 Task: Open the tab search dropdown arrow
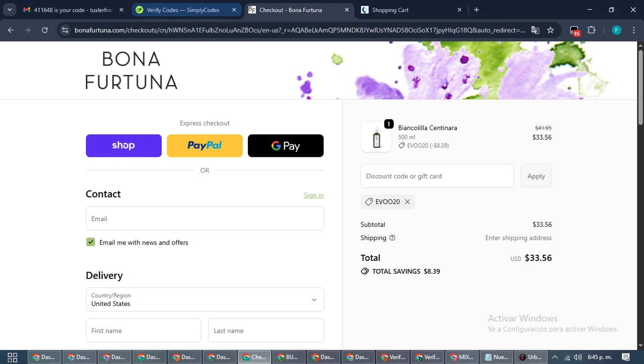tap(9, 10)
